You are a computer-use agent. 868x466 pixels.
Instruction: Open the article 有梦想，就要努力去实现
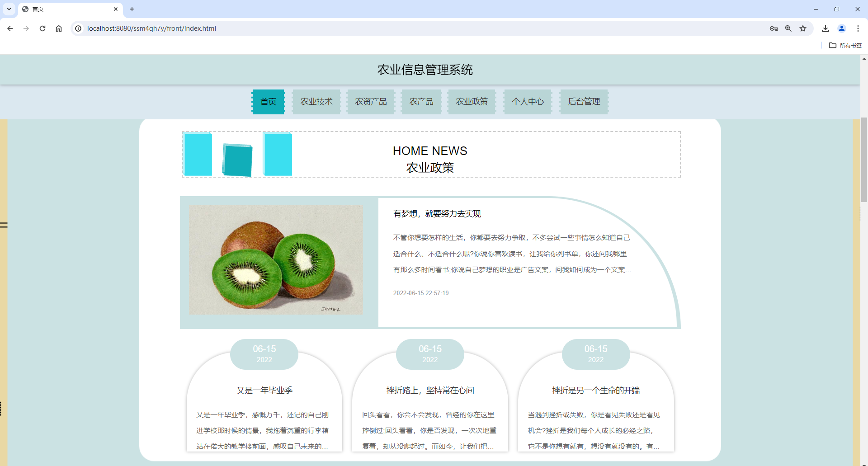click(x=437, y=213)
